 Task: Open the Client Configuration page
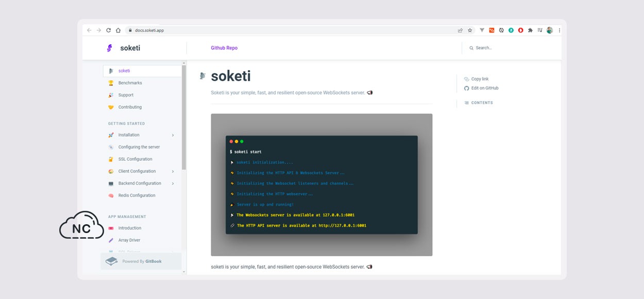point(138,171)
